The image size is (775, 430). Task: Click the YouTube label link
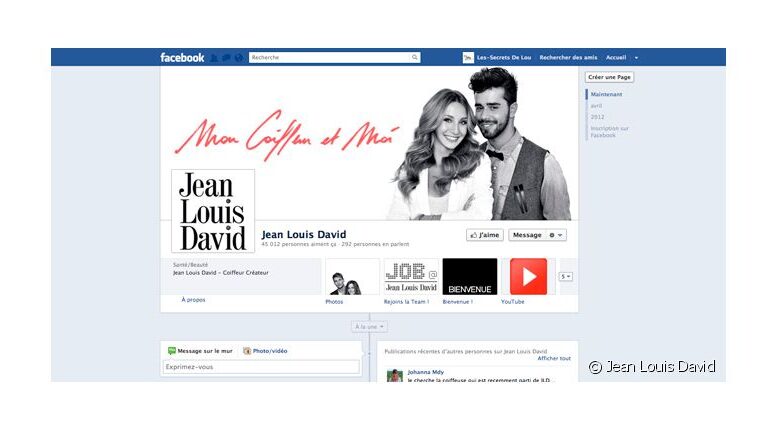click(513, 301)
